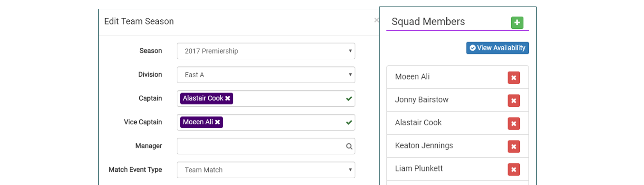Clear Moeen Ali vice captain tag

point(218,122)
